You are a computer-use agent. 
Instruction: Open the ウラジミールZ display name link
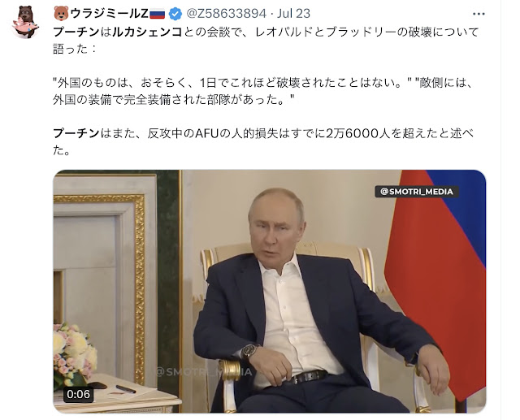point(110,14)
